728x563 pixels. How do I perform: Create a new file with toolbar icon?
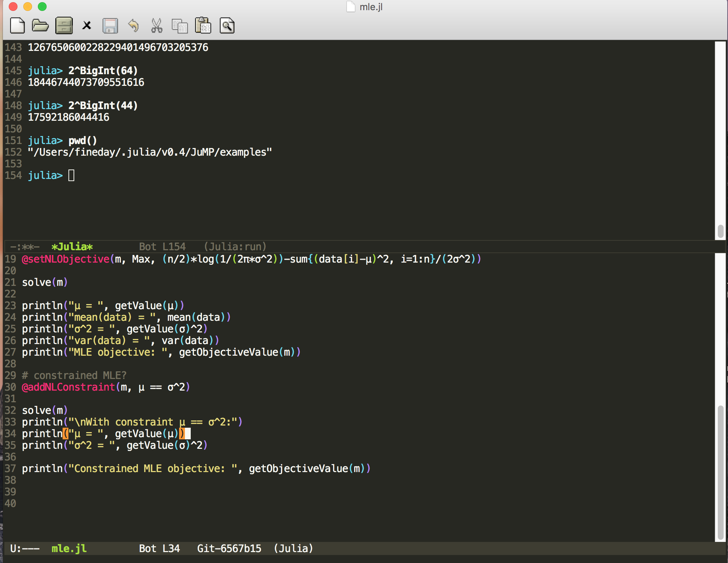(17, 26)
